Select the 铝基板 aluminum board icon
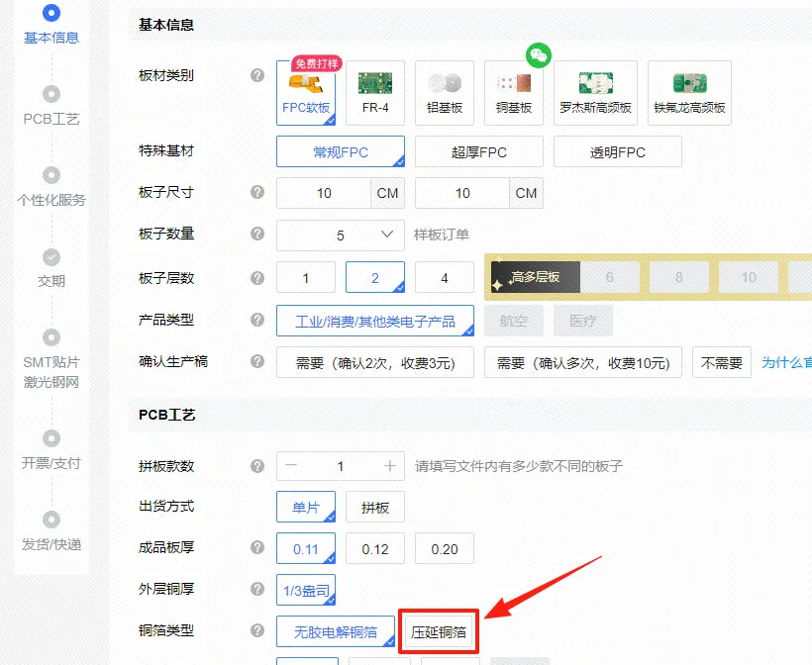This screenshot has width=812, height=665. (444, 92)
